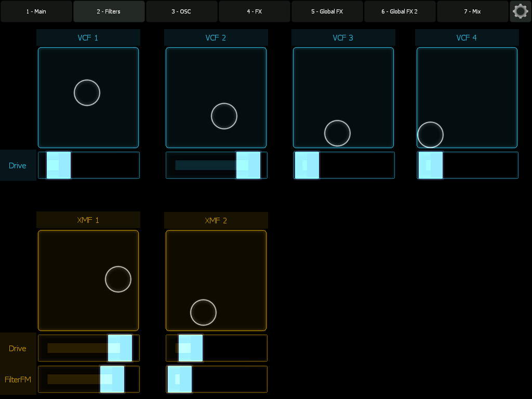Click the VCF 3 Drive slider handle
The height and width of the screenshot is (399, 532).
307,165
